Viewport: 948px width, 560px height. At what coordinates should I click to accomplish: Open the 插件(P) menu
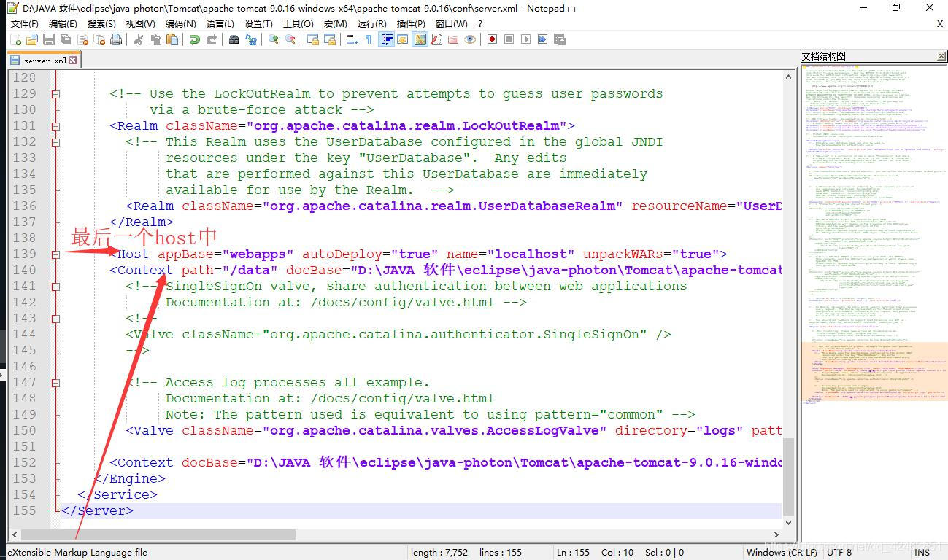411,24
